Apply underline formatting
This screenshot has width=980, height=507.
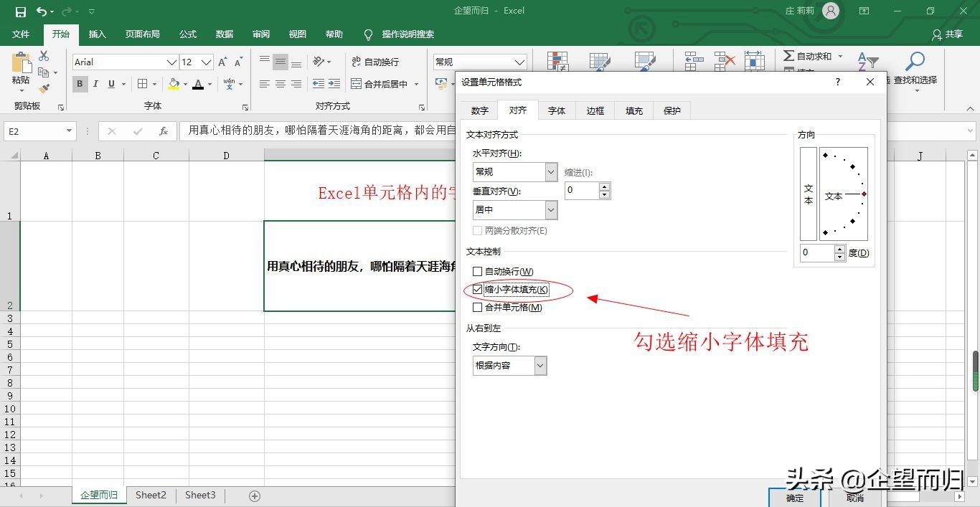pyautogui.click(x=111, y=83)
